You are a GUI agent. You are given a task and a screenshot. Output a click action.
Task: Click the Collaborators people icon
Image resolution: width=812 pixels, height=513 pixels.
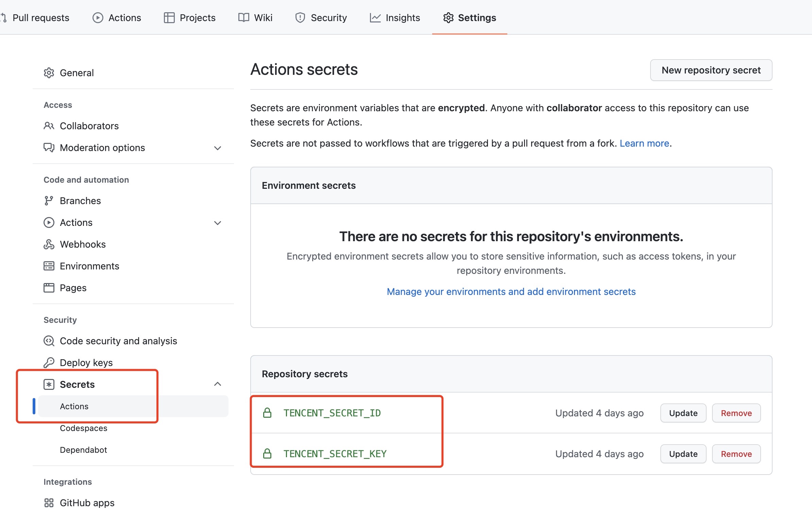pos(49,126)
